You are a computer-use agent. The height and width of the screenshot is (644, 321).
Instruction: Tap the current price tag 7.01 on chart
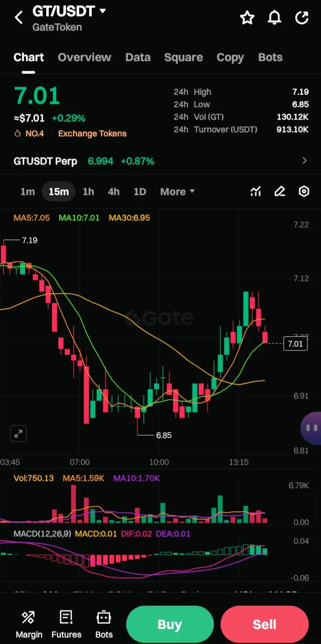pyautogui.click(x=295, y=344)
